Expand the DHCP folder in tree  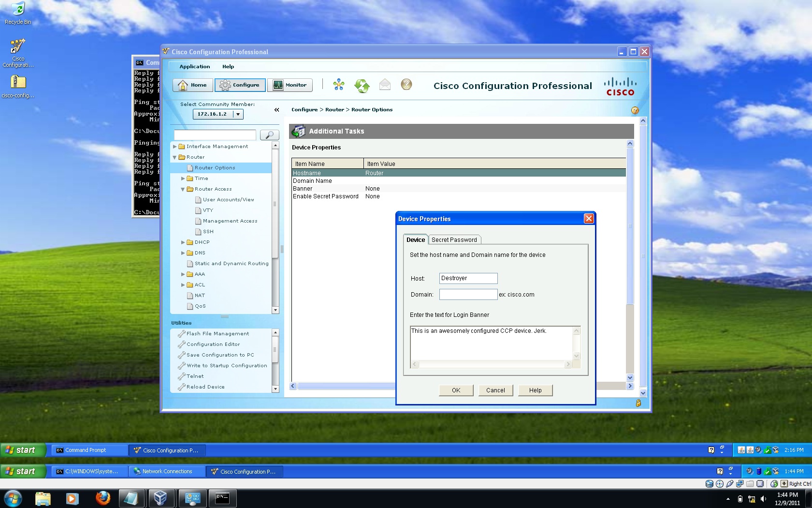183,242
